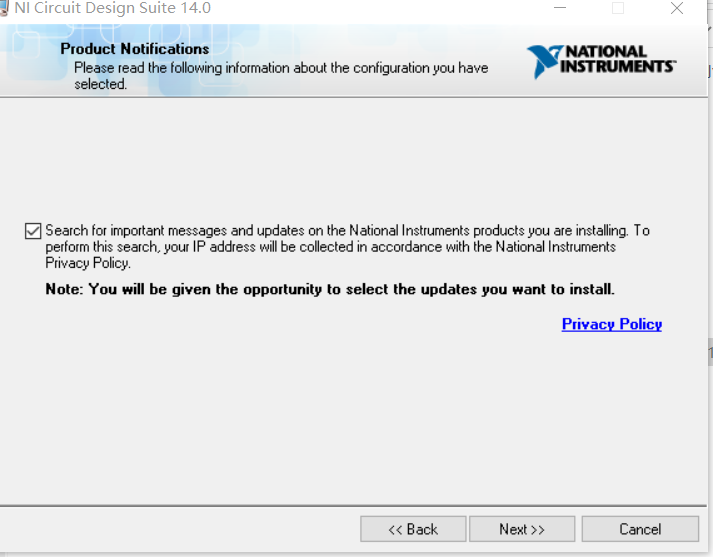713x557 pixels.
Task: Click the separator line above the navigation buttons
Action: [350, 504]
